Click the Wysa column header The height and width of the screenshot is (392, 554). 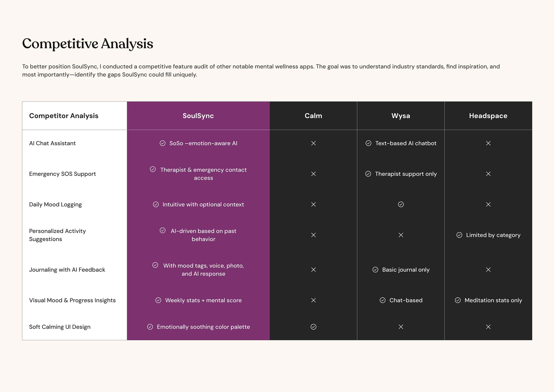pyautogui.click(x=400, y=116)
